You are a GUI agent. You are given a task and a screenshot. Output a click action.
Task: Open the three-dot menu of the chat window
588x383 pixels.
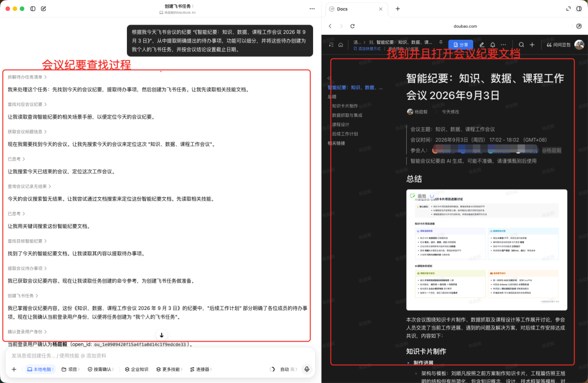pyautogui.click(x=312, y=9)
